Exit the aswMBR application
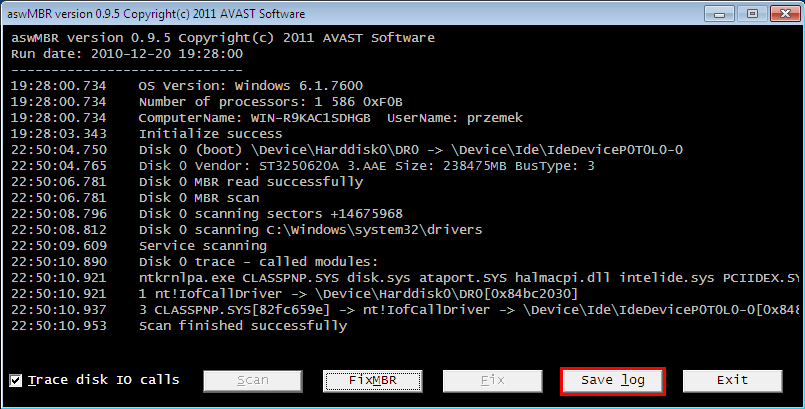This screenshot has width=805, height=409. point(733,381)
